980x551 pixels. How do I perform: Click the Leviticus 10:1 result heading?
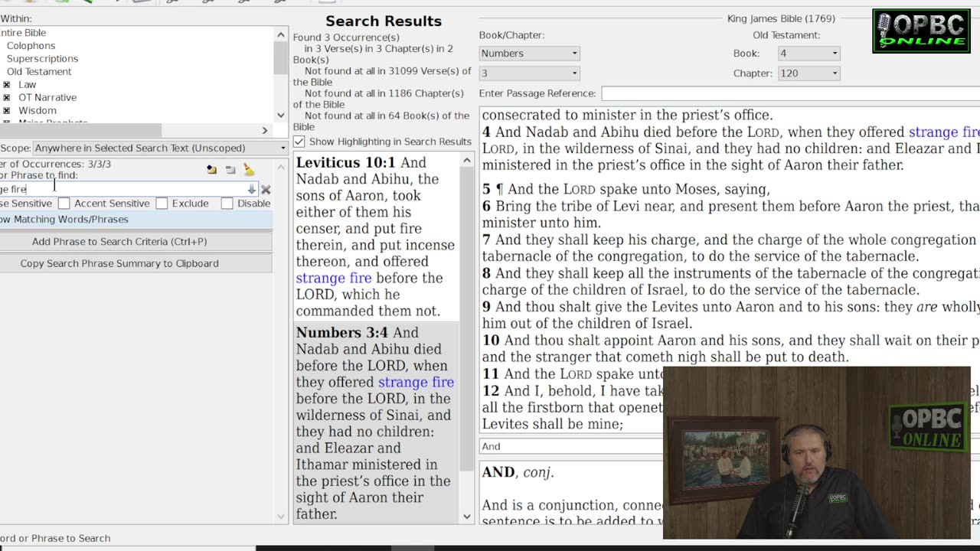pos(346,162)
